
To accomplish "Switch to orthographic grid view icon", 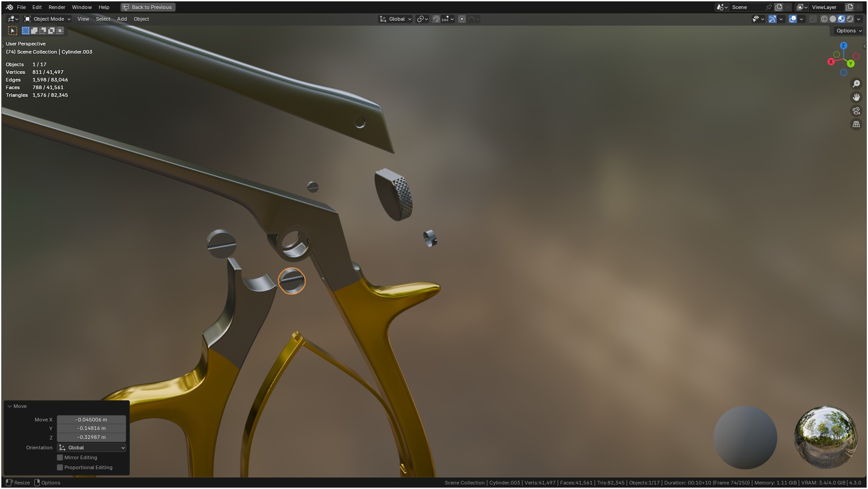I will point(856,124).
